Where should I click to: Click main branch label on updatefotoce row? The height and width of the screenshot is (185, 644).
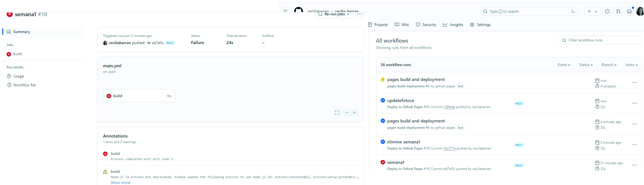(519, 103)
